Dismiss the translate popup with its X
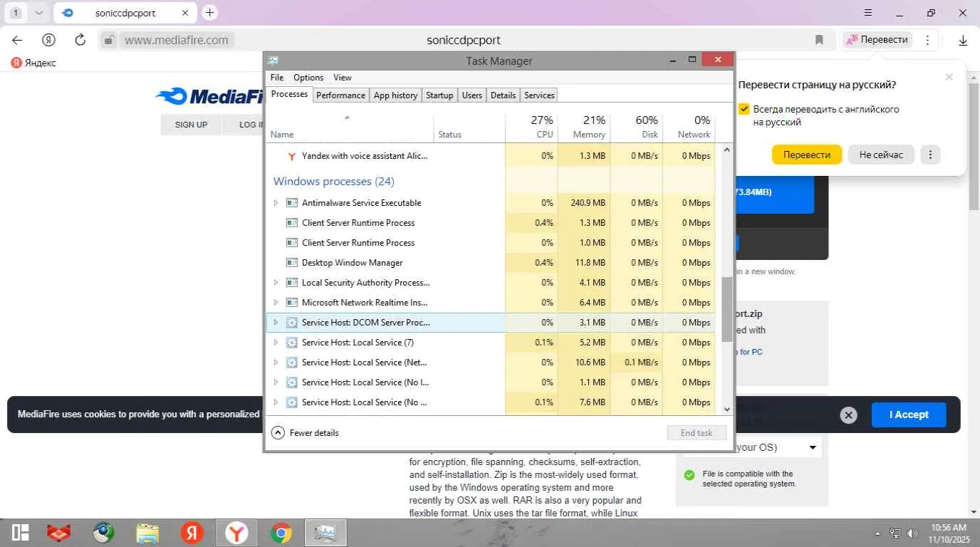Image resolution: width=980 pixels, height=547 pixels. tap(949, 77)
